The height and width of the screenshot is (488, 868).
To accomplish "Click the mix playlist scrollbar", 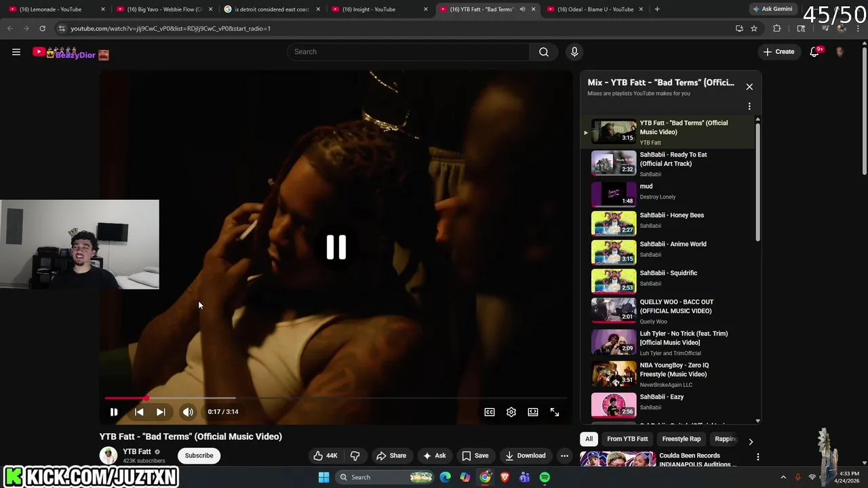I will 757,182.
